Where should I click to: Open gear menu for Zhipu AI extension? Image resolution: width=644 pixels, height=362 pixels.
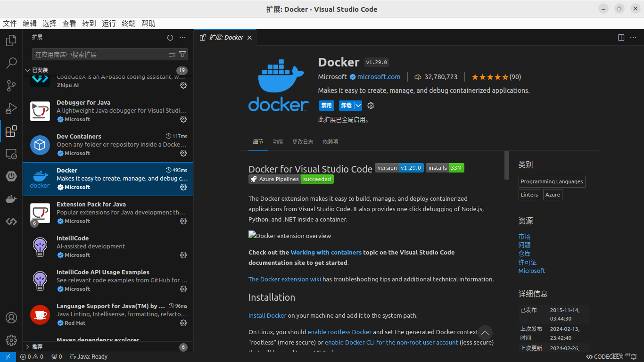(x=183, y=85)
